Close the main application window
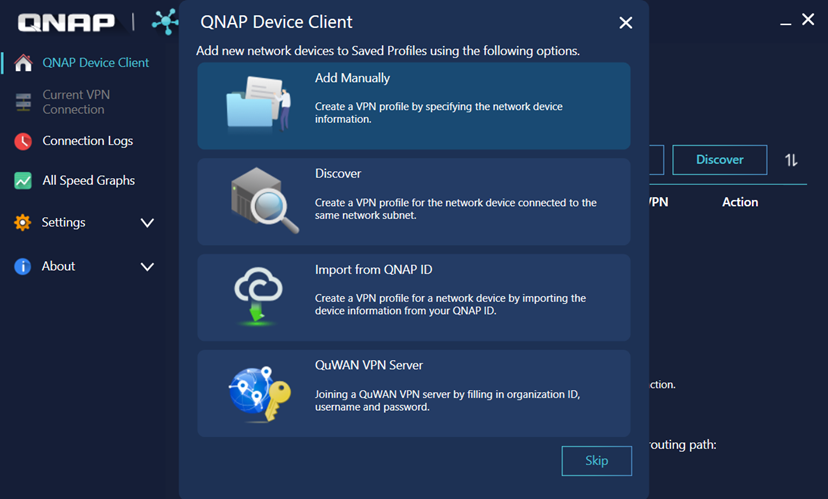Screen dimensions: 828x499 pyautogui.click(x=808, y=20)
